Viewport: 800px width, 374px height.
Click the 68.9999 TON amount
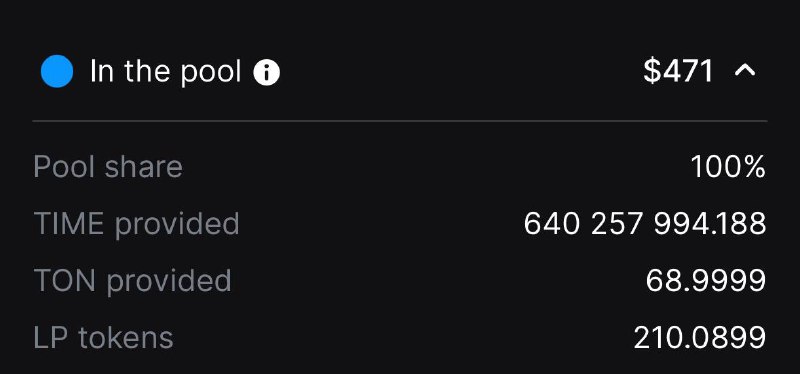click(x=706, y=281)
